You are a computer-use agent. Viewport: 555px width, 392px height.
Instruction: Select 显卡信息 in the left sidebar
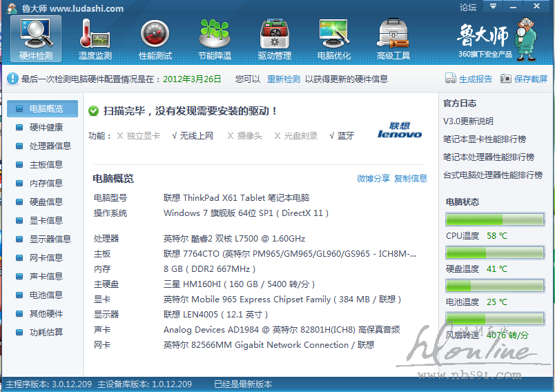(46, 220)
